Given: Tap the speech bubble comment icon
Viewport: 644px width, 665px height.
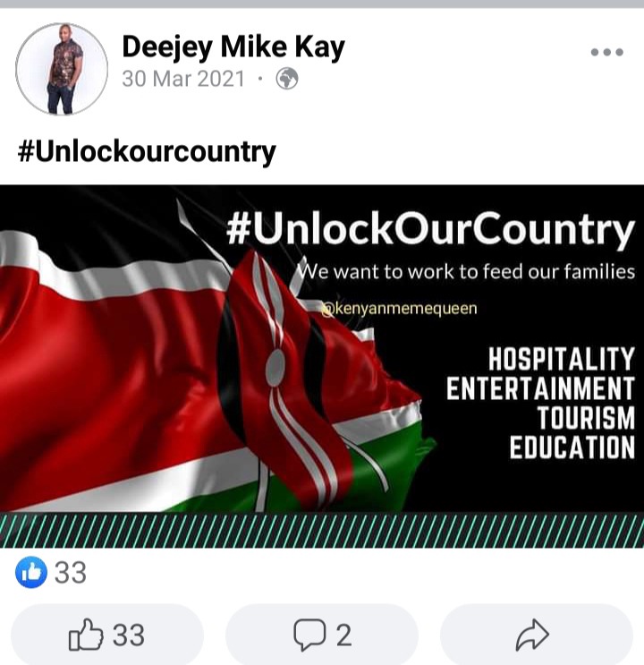Looking at the screenshot, I should 309,635.
